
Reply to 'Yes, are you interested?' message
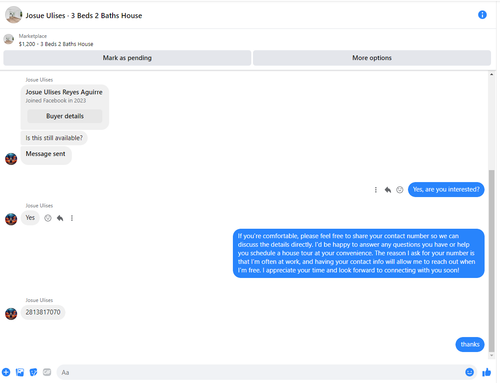pyautogui.click(x=388, y=190)
